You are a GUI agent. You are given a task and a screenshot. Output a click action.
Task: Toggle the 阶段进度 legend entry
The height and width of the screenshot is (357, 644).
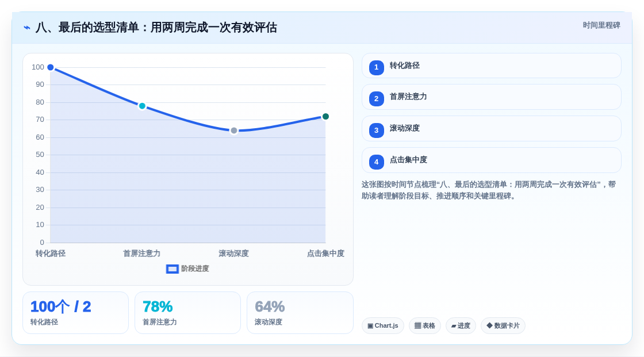click(x=187, y=268)
